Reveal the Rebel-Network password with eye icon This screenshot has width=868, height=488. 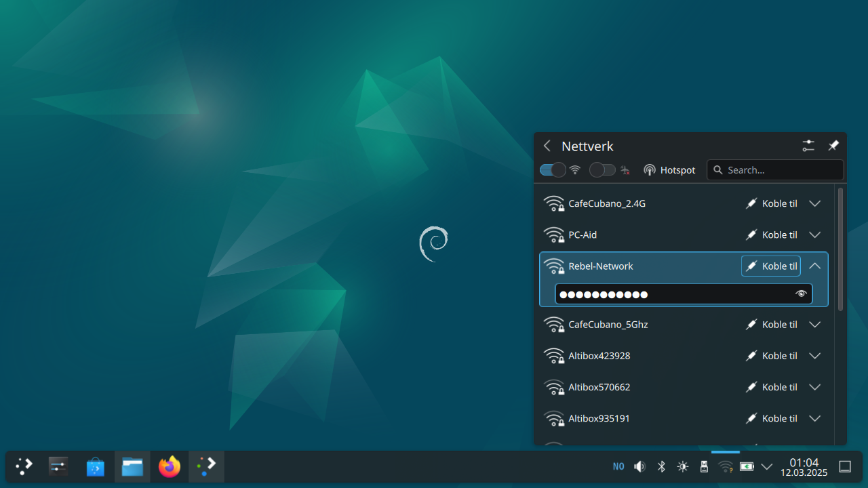801,293
